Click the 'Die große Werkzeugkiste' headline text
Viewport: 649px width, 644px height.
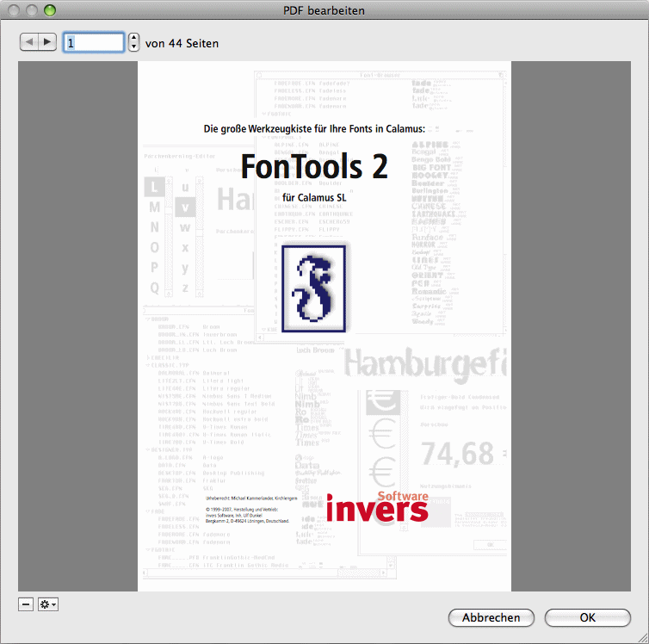(x=314, y=129)
